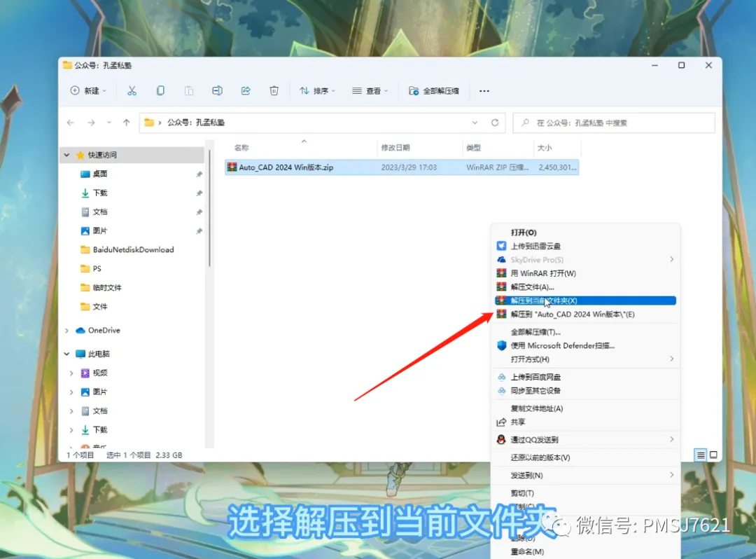Image resolution: width=756 pixels, height=559 pixels.
Task: Expand the OneDrive tree node
Action: 66,331
